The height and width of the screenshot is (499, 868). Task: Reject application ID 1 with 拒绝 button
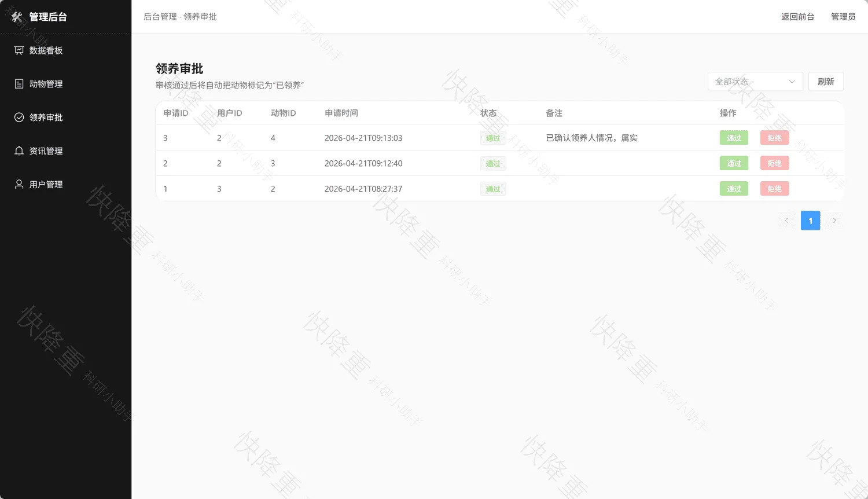[774, 189]
